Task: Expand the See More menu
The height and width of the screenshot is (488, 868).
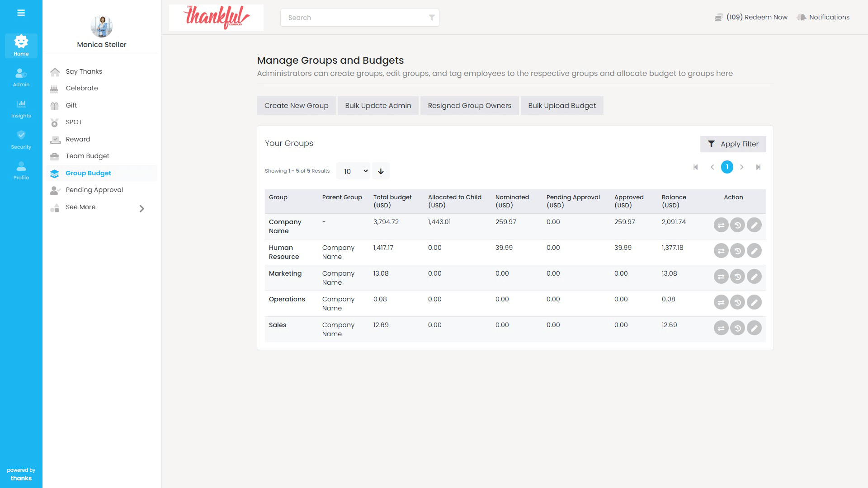Action: 142,208
